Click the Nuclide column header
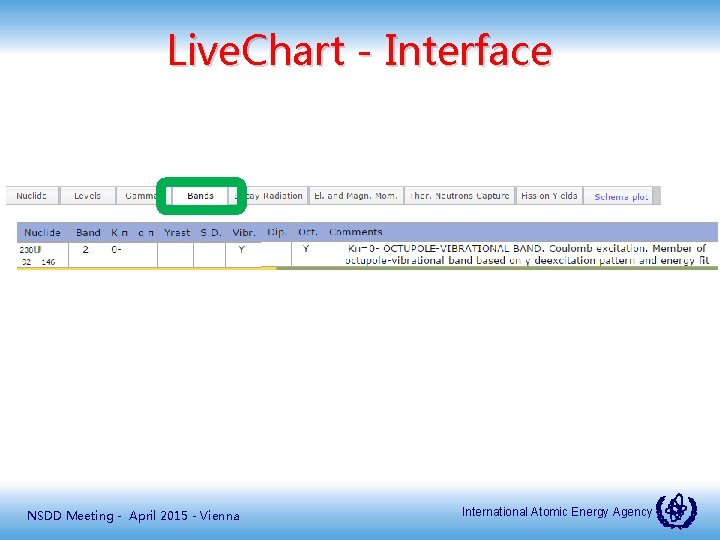Image resolution: width=720 pixels, height=540 pixels. point(42,232)
